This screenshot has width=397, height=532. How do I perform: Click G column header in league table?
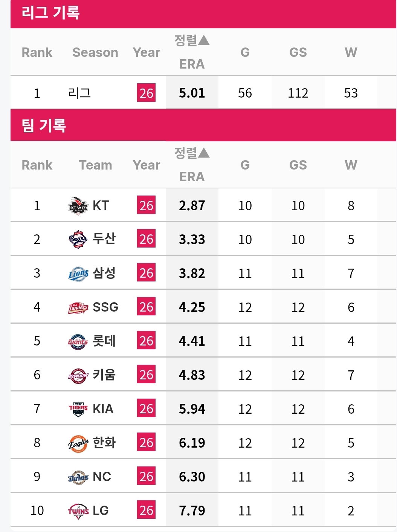245,52
